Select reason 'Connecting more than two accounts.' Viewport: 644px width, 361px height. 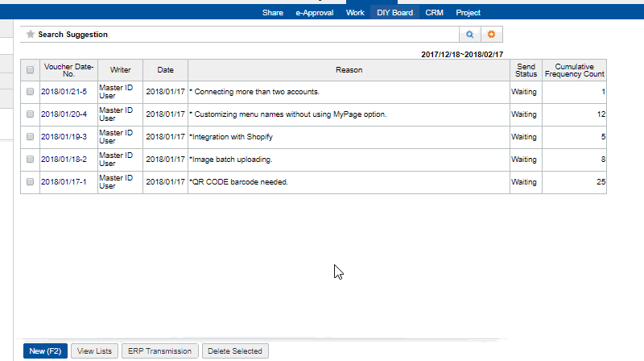(x=254, y=92)
